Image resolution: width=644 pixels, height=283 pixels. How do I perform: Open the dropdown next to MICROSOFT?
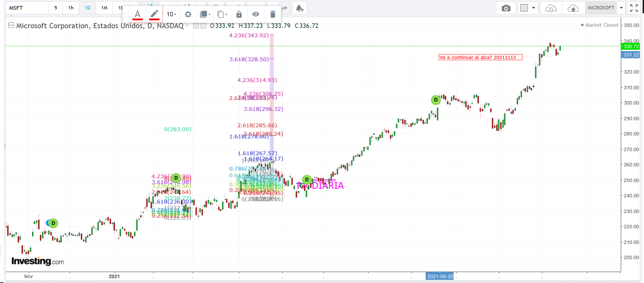coord(621,8)
